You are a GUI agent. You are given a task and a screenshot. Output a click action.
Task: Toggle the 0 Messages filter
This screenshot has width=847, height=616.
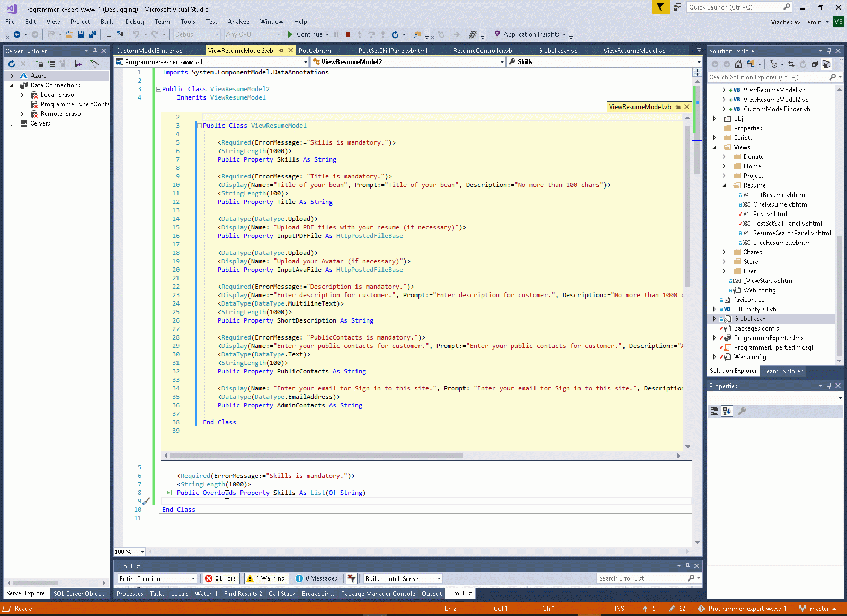click(317, 578)
